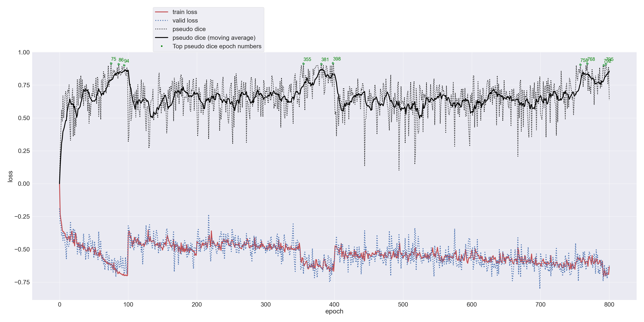Select the epoch 381 annotation text

point(325,60)
